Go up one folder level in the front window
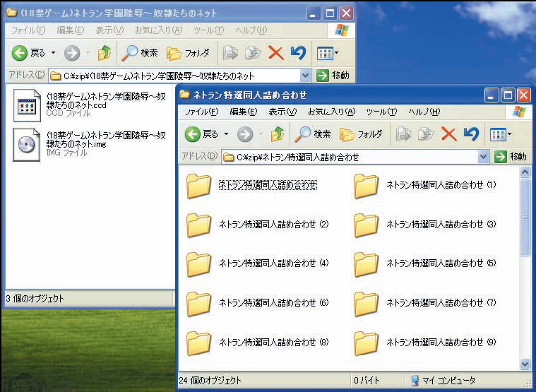The image size is (536, 392). pyautogui.click(x=278, y=134)
